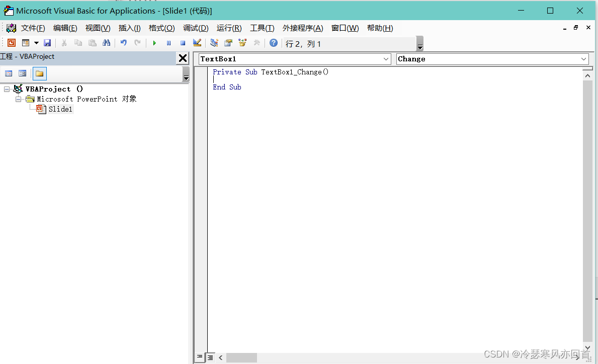The height and width of the screenshot is (364, 598).
Task: Click the Break pause icon
Action: point(168,43)
